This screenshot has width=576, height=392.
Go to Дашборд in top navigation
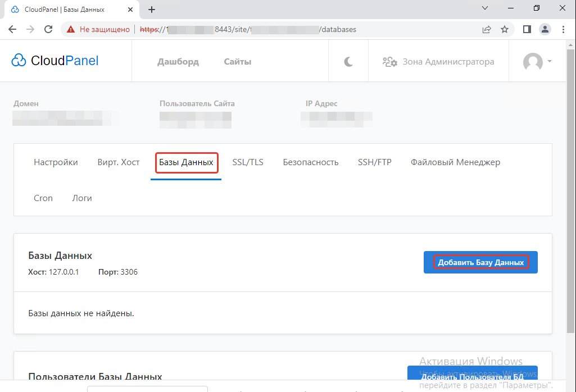click(x=178, y=62)
